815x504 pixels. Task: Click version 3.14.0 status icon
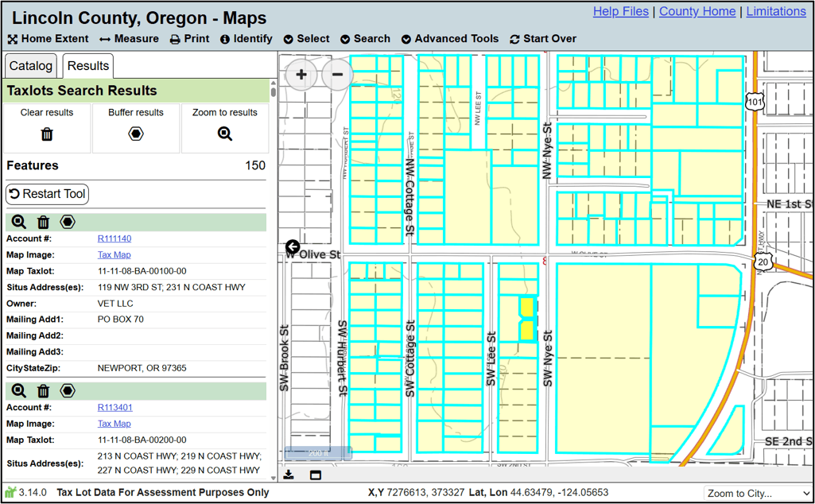click(10, 491)
